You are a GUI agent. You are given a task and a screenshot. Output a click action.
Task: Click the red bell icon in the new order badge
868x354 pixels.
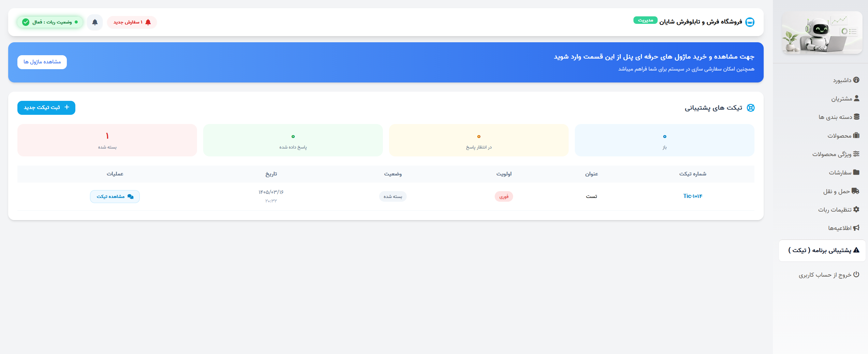point(148,22)
